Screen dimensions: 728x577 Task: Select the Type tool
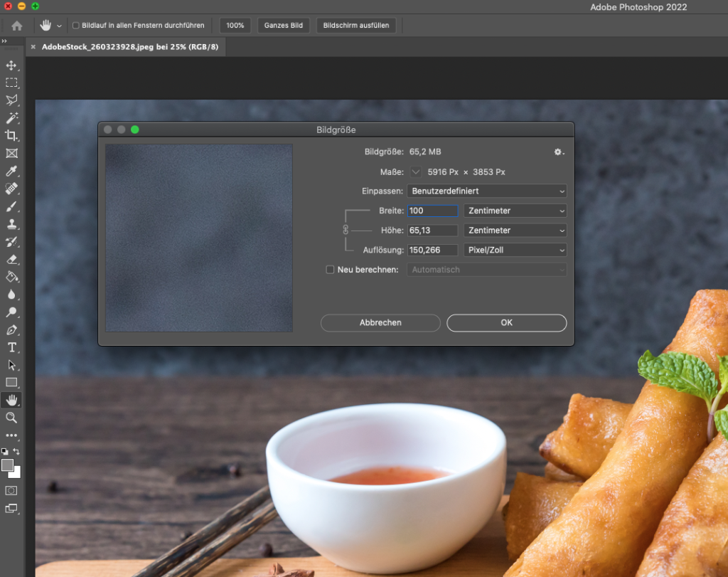(x=11, y=346)
